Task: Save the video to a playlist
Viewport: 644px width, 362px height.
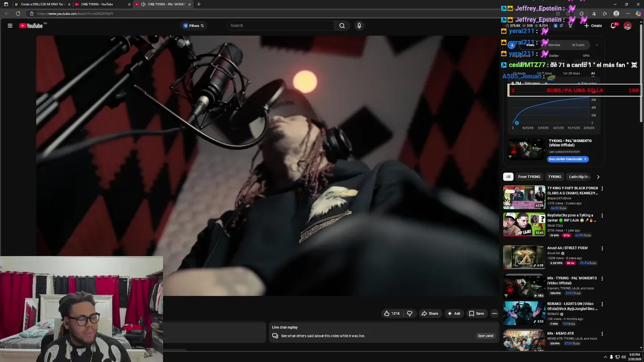Action: (476, 313)
